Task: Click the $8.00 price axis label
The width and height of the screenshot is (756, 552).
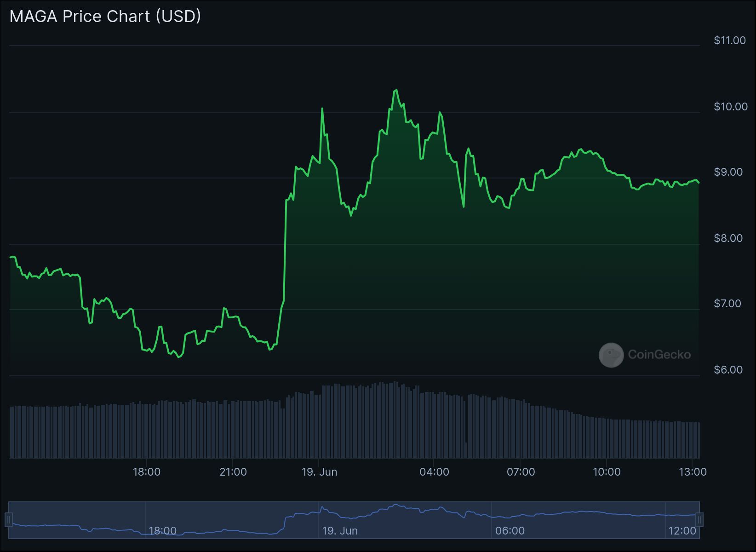Action: tap(728, 238)
